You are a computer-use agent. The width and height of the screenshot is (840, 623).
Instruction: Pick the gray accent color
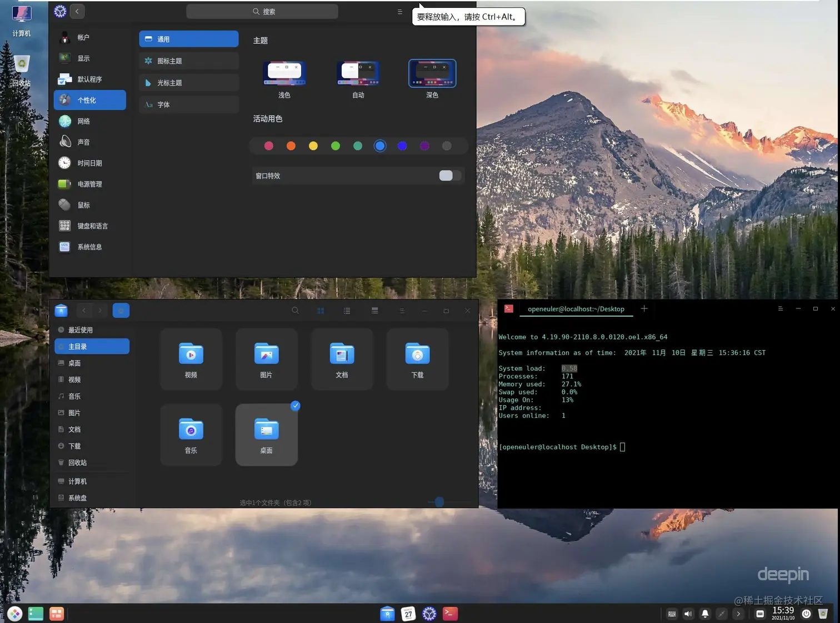click(447, 146)
